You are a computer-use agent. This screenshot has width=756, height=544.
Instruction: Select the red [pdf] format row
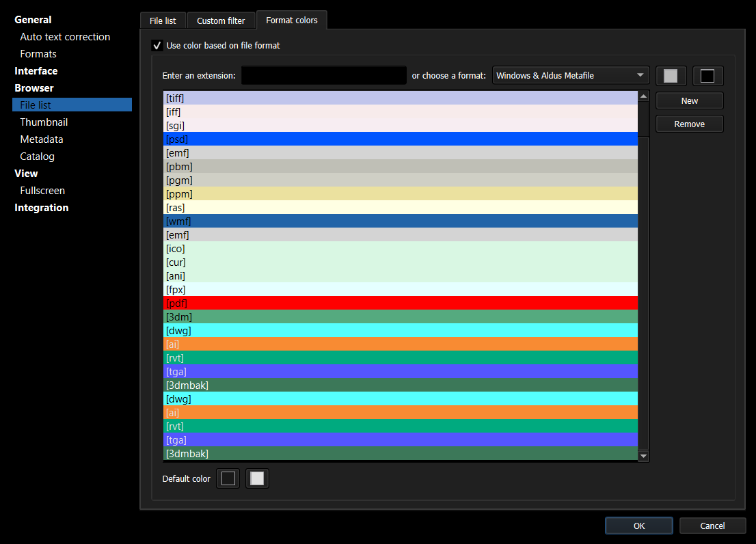tap(401, 303)
